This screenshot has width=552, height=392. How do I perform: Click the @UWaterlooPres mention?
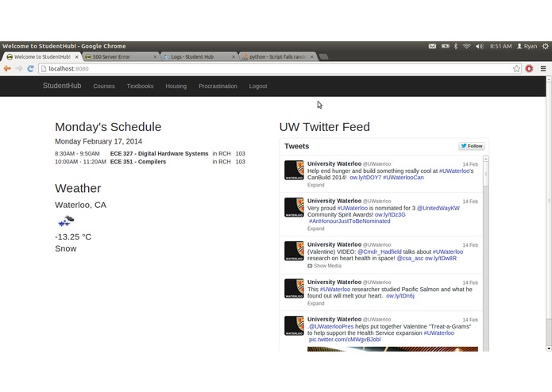click(330, 327)
